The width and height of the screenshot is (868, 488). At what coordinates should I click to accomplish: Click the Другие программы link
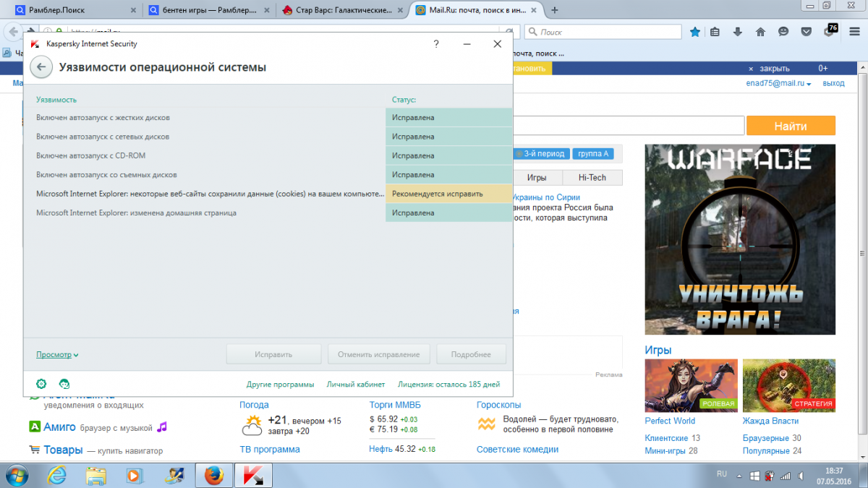point(280,385)
